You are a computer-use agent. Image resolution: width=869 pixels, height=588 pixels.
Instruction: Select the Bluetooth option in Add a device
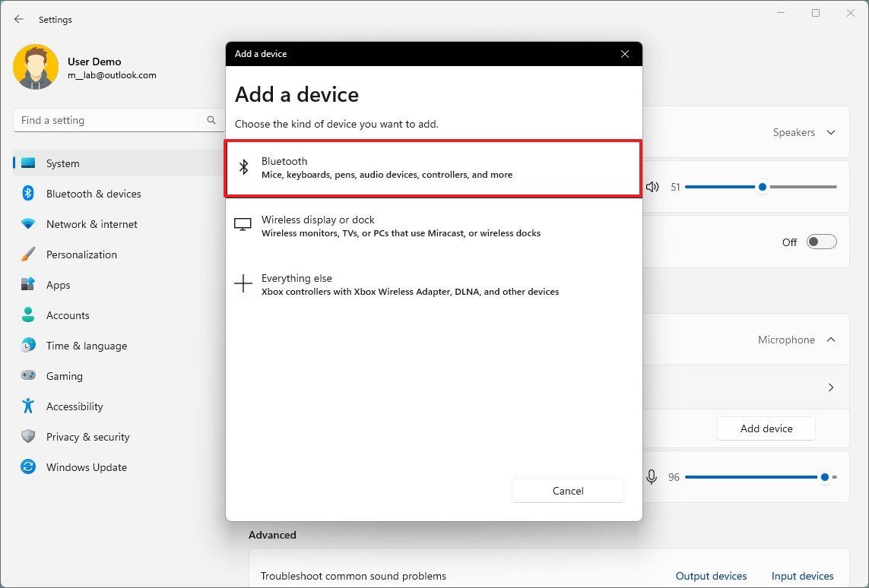click(433, 168)
